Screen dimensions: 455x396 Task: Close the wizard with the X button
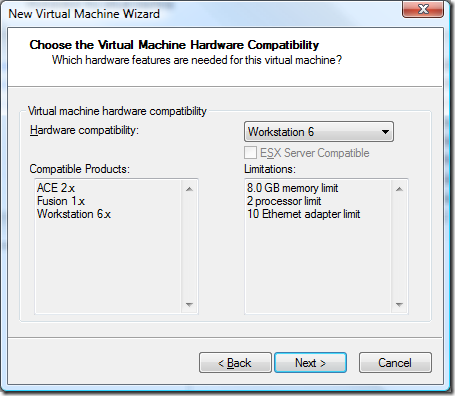[423, 9]
